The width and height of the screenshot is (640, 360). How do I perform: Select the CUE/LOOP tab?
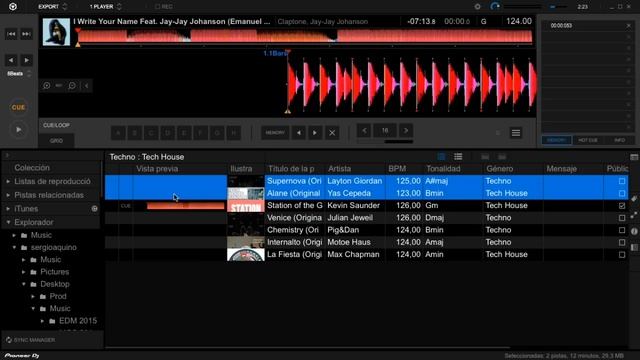[x=56, y=125]
